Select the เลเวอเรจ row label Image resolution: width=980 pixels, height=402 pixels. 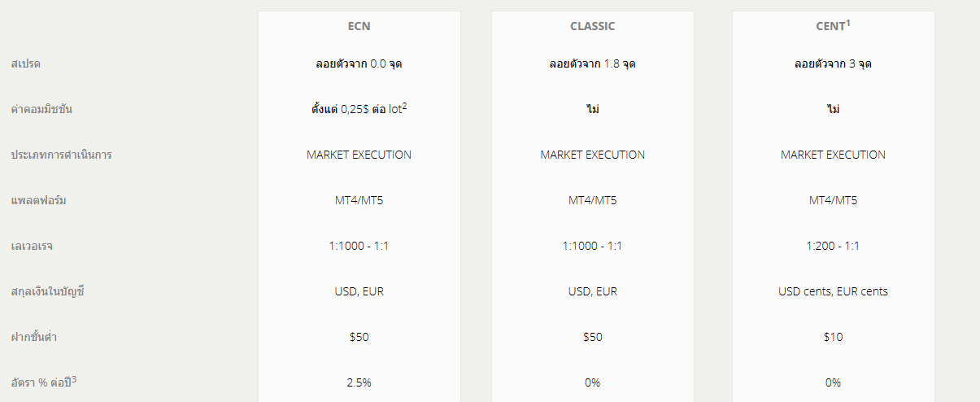[x=32, y=246]
